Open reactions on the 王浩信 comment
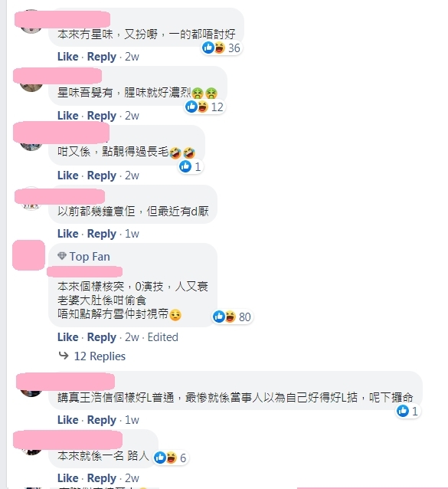Screen dimensions: 448x489 pos(407,411)
